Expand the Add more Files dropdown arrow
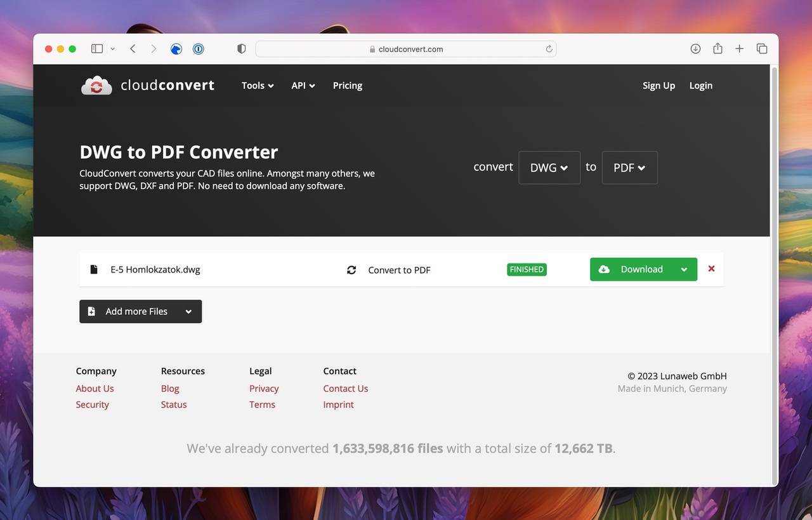 pyautogui.click(x=188, y=312)
